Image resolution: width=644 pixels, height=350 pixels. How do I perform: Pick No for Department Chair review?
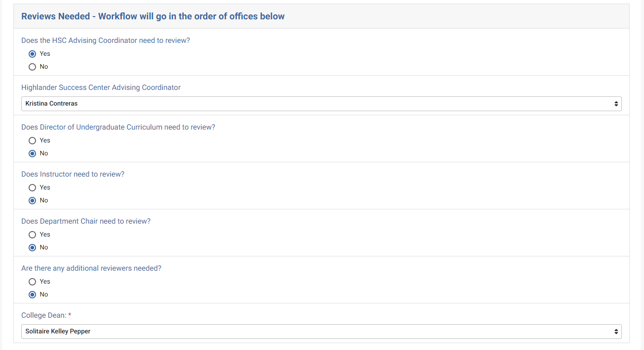tap(32, 248)
